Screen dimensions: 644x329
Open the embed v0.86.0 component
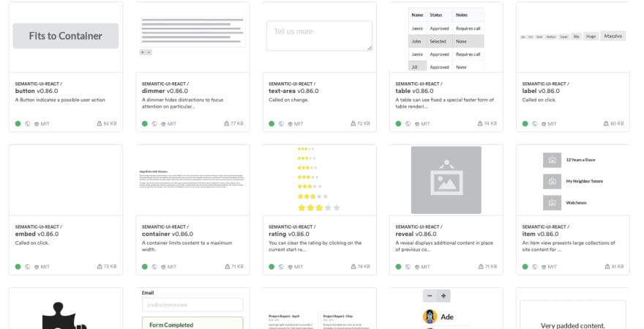[37, 234]
